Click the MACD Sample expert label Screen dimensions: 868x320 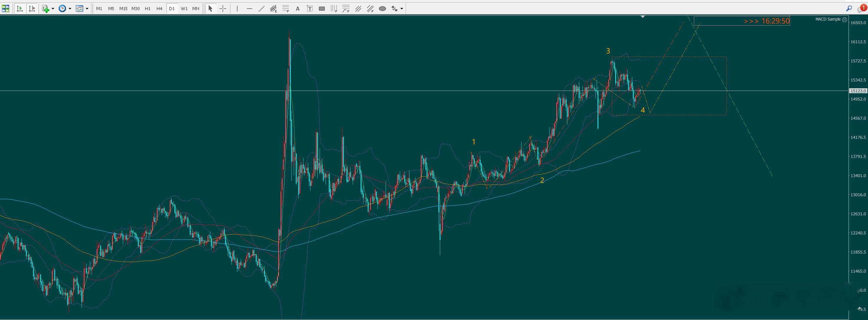pyautogui.click(x=828, y=19)
